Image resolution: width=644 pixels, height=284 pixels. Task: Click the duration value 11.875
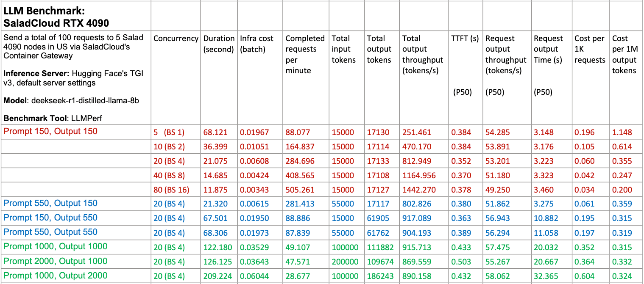[215, 190]
